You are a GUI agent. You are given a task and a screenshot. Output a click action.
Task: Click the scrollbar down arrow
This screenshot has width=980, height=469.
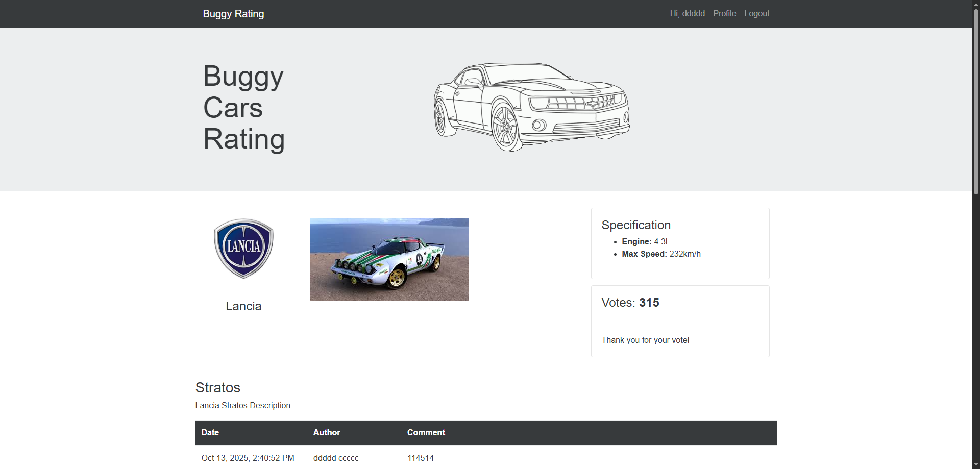[976, 464]
